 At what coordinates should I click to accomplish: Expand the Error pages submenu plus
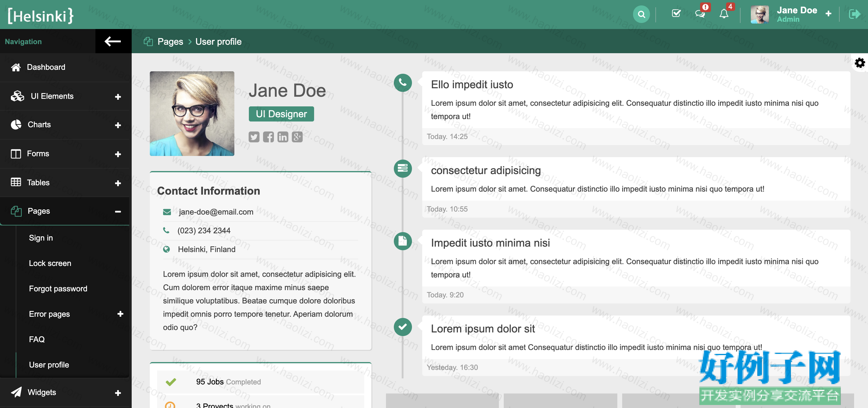pyautogui.click(x=120, y=314)
